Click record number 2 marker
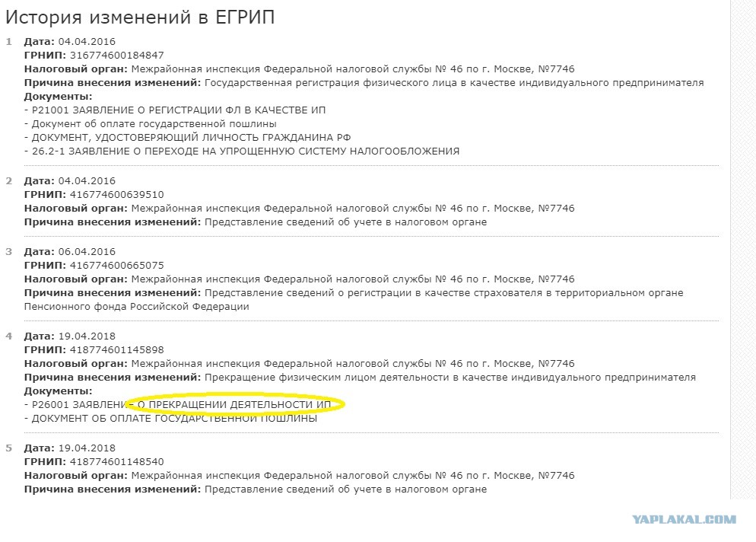This screenshot has height=542, width=756. pos(8,181)
